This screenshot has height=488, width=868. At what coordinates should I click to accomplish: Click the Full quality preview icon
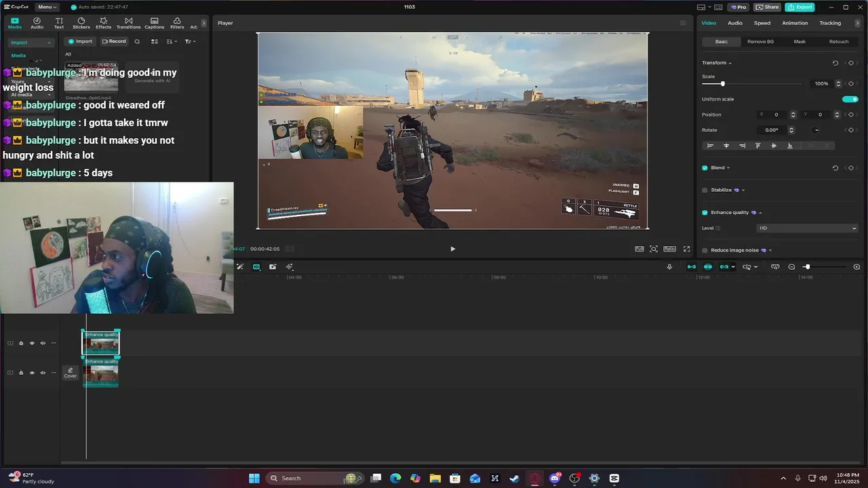click(x=639, y=249)
